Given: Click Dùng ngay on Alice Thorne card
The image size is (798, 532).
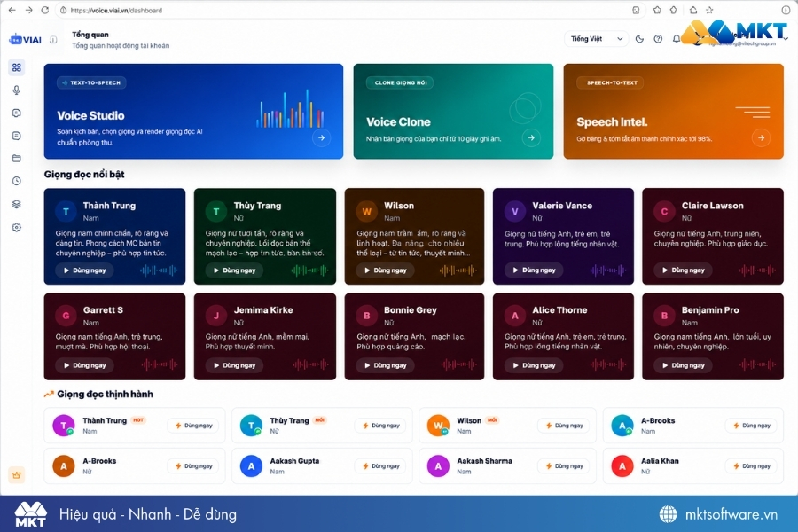Looking at the screenshot, I should (x=534, y=365).
